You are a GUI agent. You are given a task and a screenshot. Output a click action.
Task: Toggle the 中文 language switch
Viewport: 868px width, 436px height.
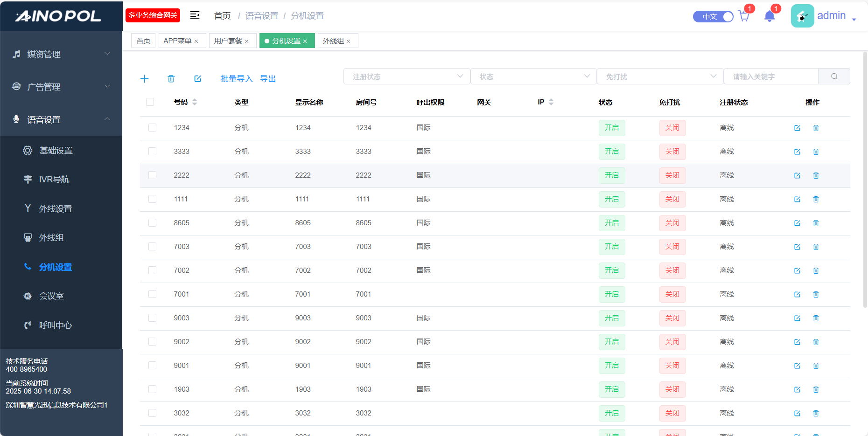click(713, 17)
